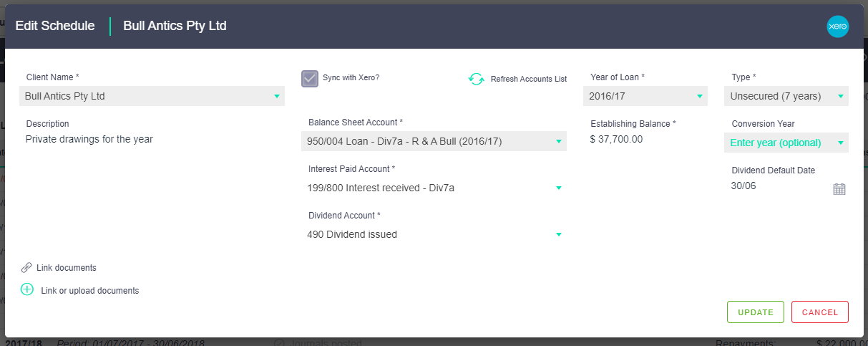
Task: Click the Balance Sheet Account label
Action: (356, 122)
